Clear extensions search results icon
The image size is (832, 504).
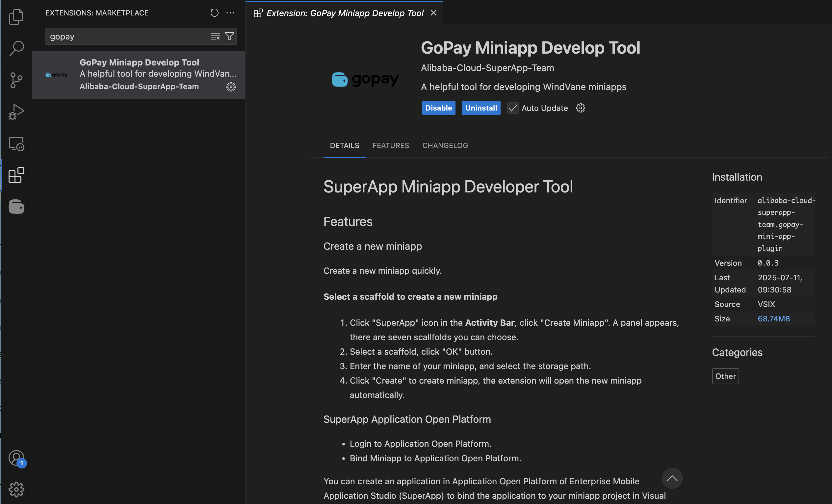pyautogui.click(x=215, y=36)
